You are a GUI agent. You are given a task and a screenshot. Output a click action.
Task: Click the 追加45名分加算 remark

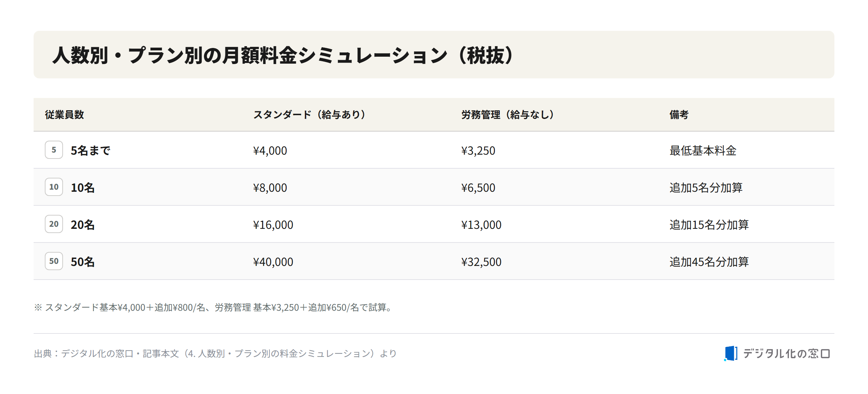[709, 262]
